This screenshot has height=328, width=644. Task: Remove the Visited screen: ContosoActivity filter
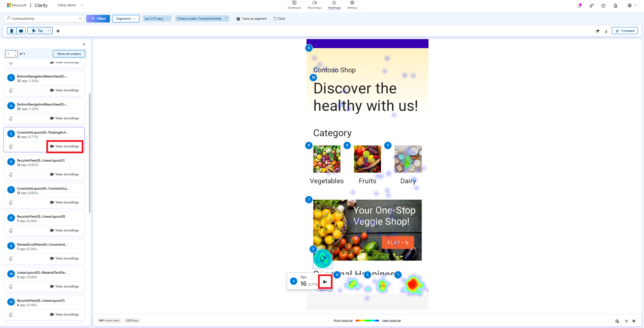pos(226,18)
